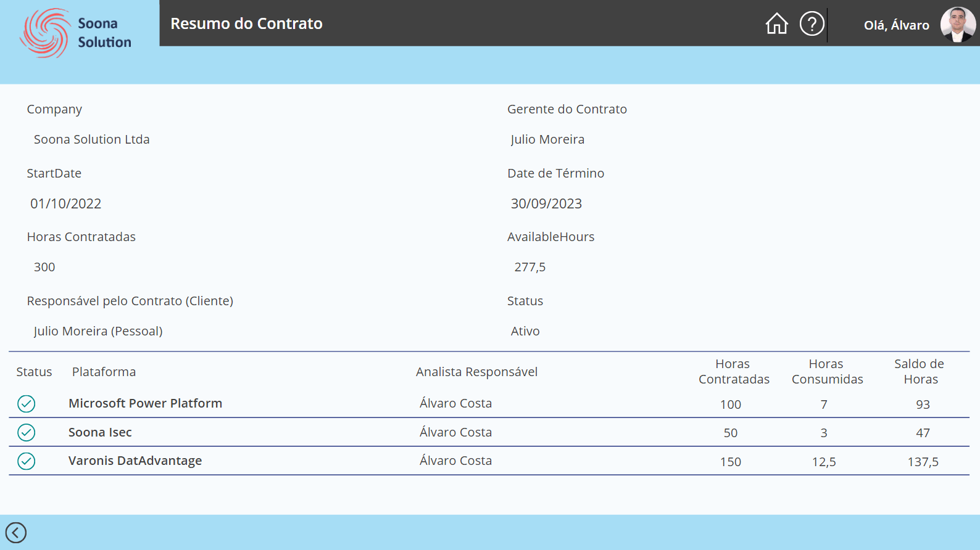Click the Olá, Álvaro greeting
This screenshot has width=980, height=550.
click(896, 25)
